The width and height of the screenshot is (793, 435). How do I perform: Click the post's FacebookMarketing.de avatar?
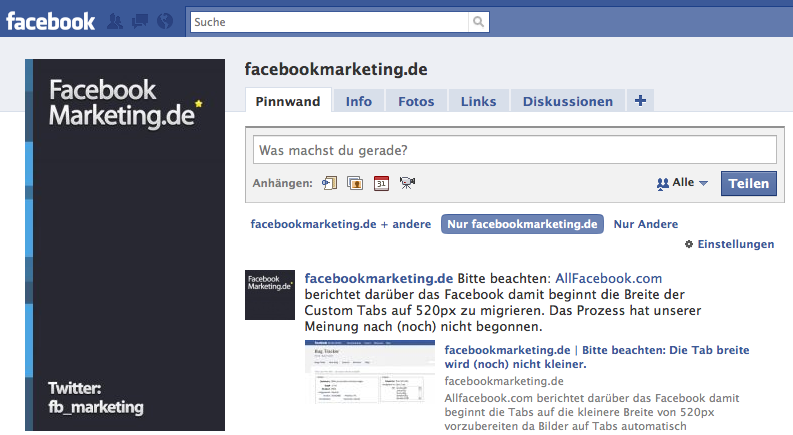(x=270, y=295)
